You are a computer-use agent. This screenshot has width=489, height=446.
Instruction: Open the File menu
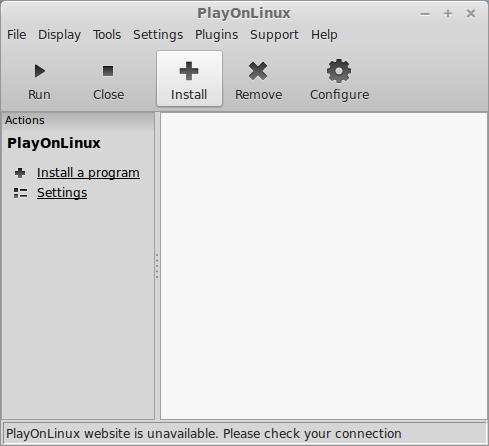(17, 35)
